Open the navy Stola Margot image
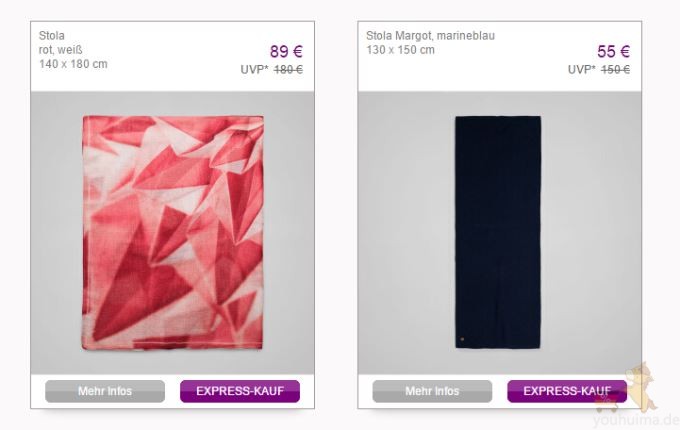 [498, 232]
